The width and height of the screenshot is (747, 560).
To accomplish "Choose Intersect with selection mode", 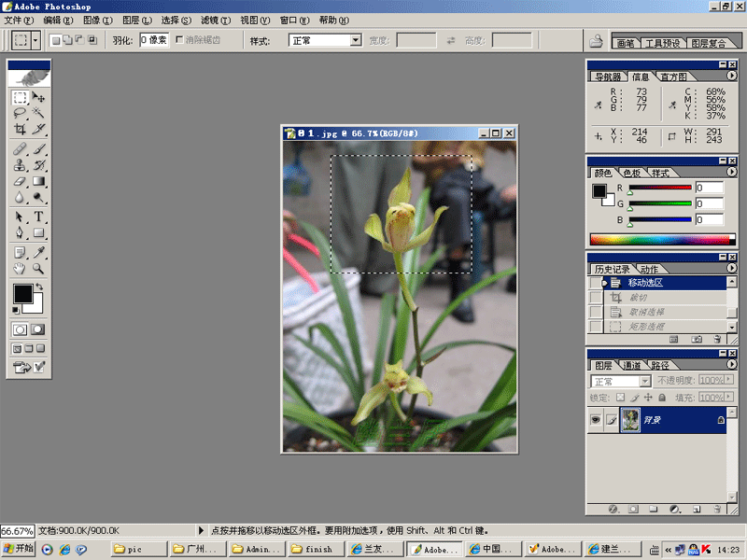I will pyautogui.click(x=92, y=40).
